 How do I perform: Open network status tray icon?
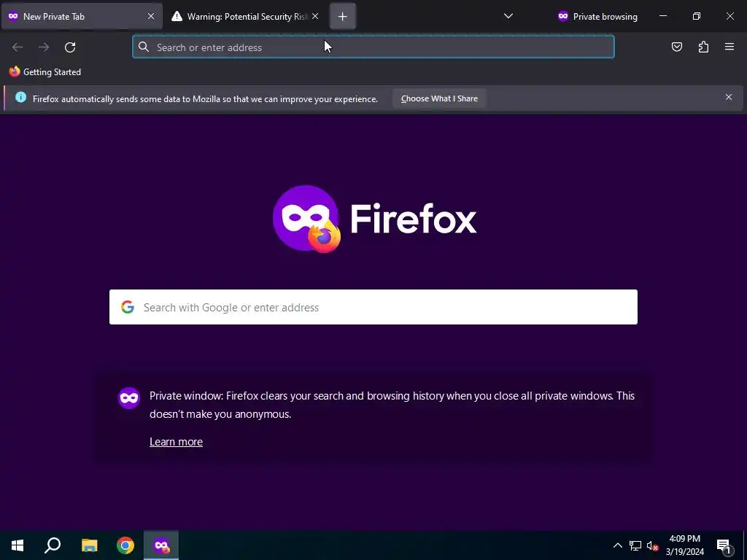point(635,545)
